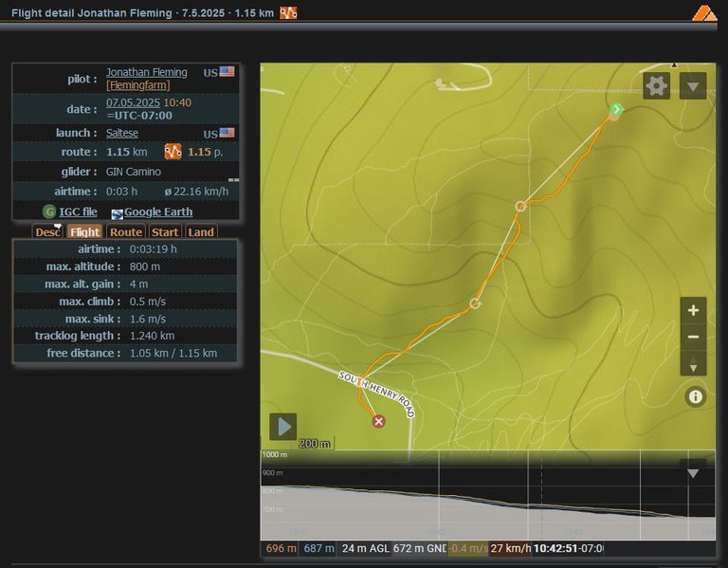Play the flight track animation
This screenshot has width=728, height=568.
283,427
